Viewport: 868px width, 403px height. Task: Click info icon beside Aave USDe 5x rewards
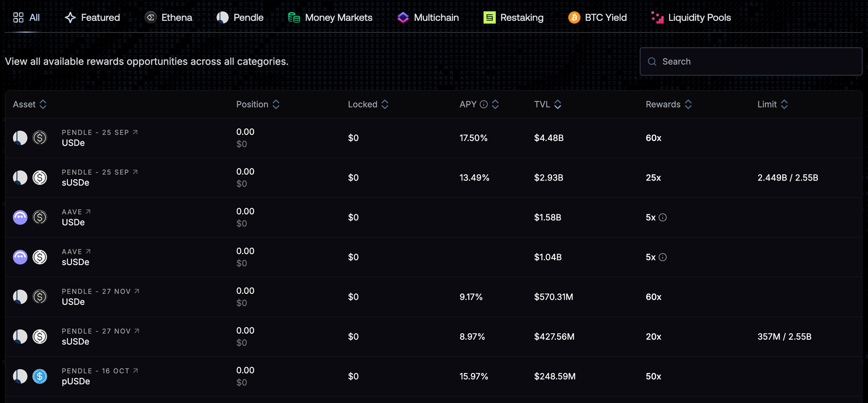662,218
